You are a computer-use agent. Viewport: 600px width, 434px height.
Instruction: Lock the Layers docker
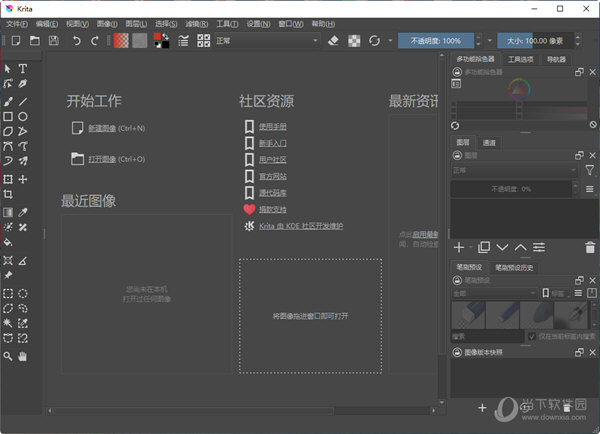pyautogui.click(x=457, y=155)
